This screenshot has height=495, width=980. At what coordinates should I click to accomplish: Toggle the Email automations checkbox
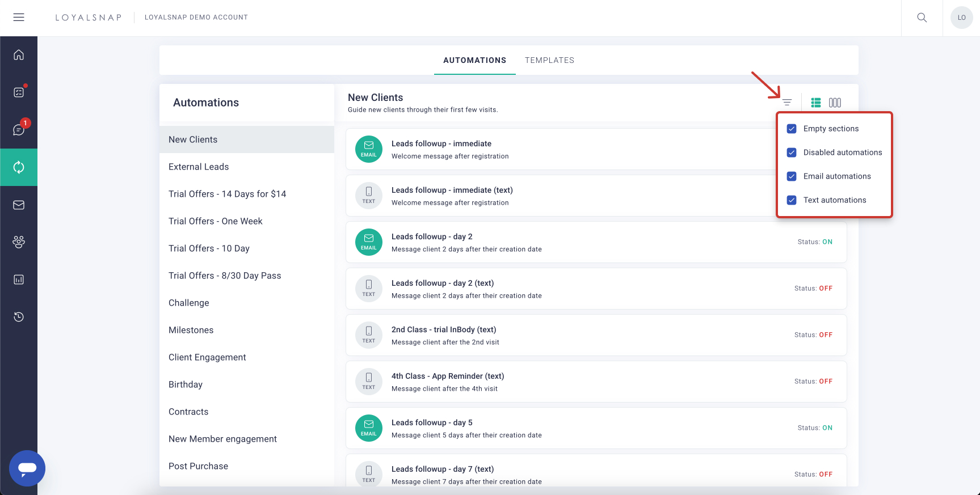[x=792, y=176]
